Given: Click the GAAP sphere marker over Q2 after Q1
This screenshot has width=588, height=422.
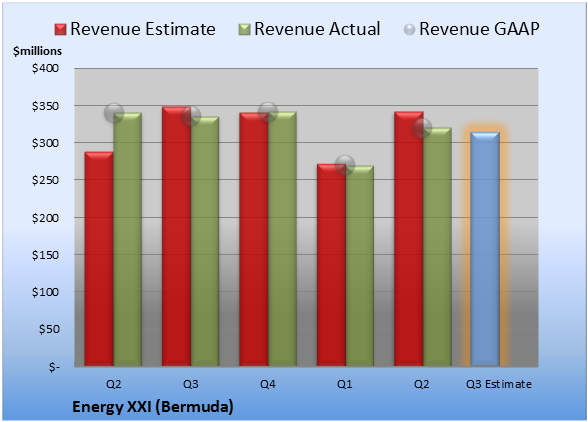Looking at the screenshot, I should 422,128.
